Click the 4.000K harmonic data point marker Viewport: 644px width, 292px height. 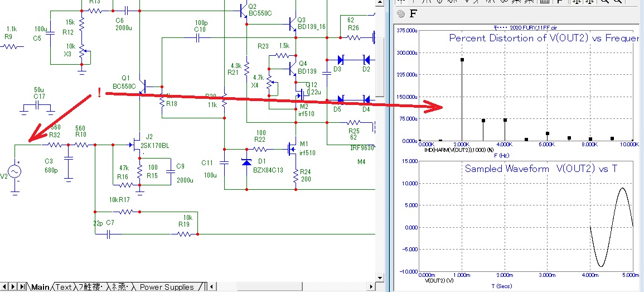(505, 120)
